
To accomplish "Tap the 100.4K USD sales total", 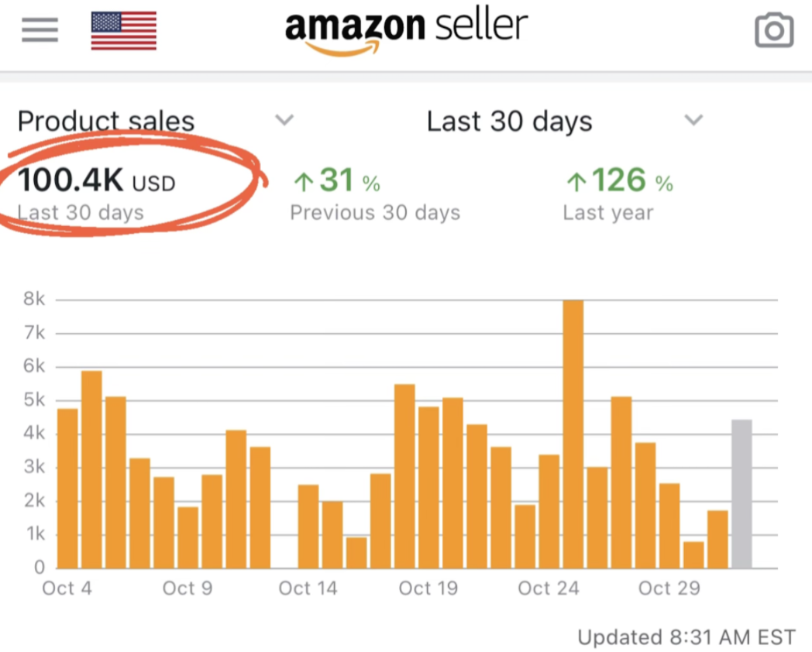I will [x=96, y=182].
